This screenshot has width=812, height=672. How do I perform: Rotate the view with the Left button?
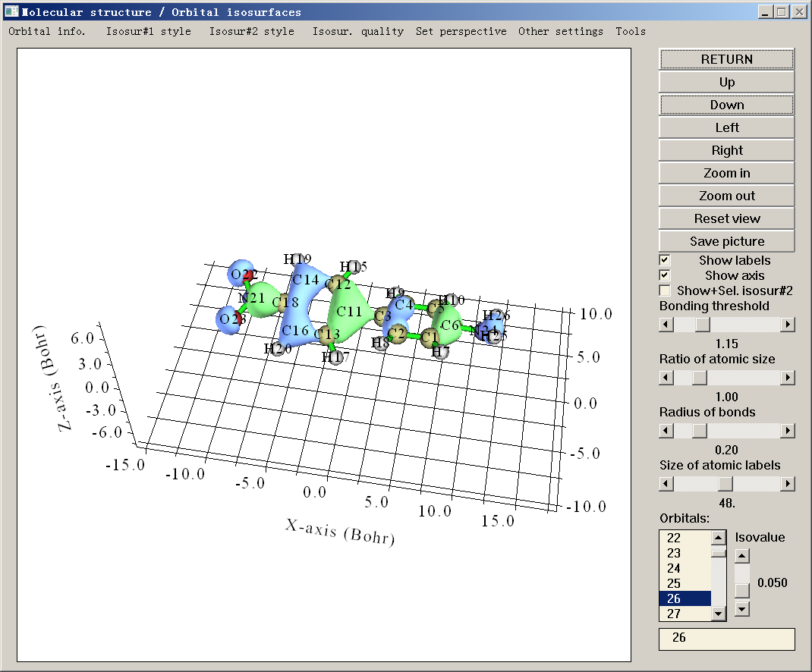(726, 127)
